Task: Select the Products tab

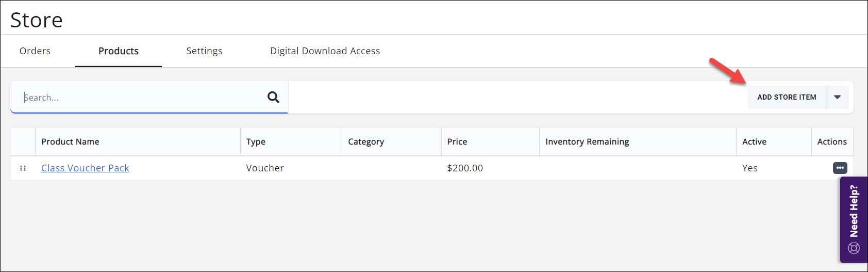Action: (119, 51)
